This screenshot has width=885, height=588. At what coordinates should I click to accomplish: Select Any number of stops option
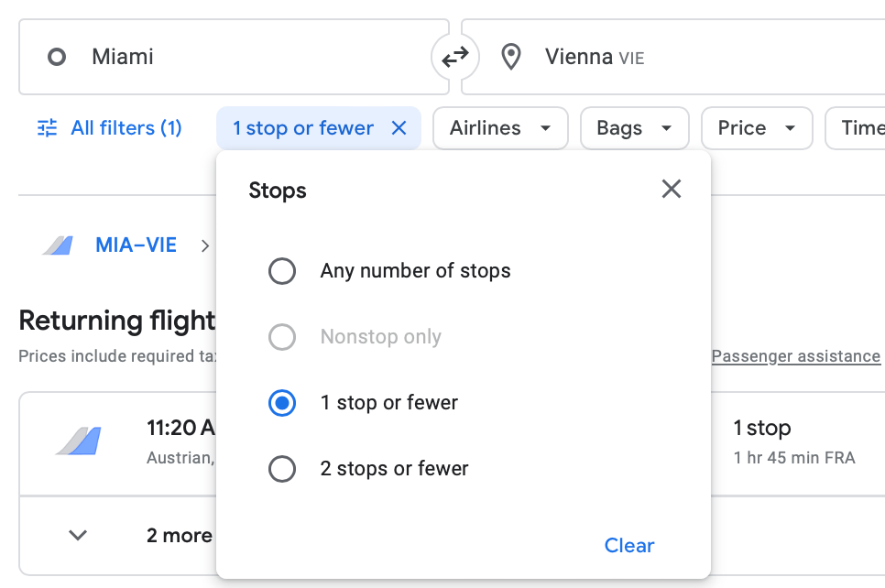(x=282, y=271)
